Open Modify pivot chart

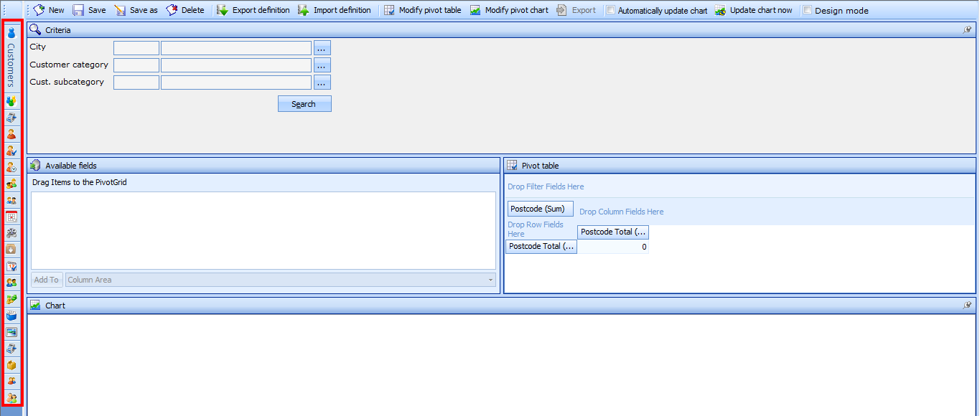(x=508, y=10)
